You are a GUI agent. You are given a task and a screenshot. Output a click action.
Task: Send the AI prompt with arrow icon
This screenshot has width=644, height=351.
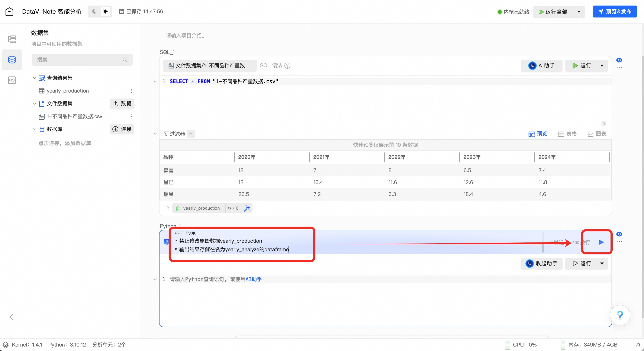(x=601, y=242)
